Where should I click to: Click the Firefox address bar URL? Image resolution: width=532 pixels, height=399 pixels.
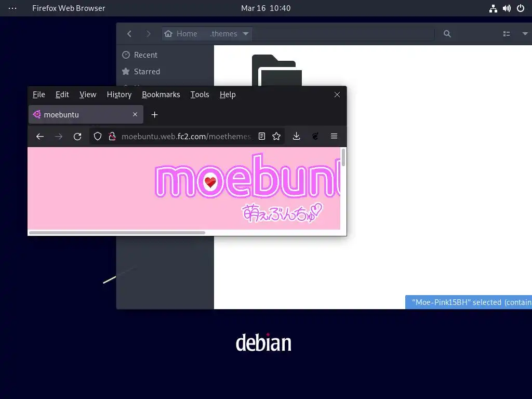187,137
